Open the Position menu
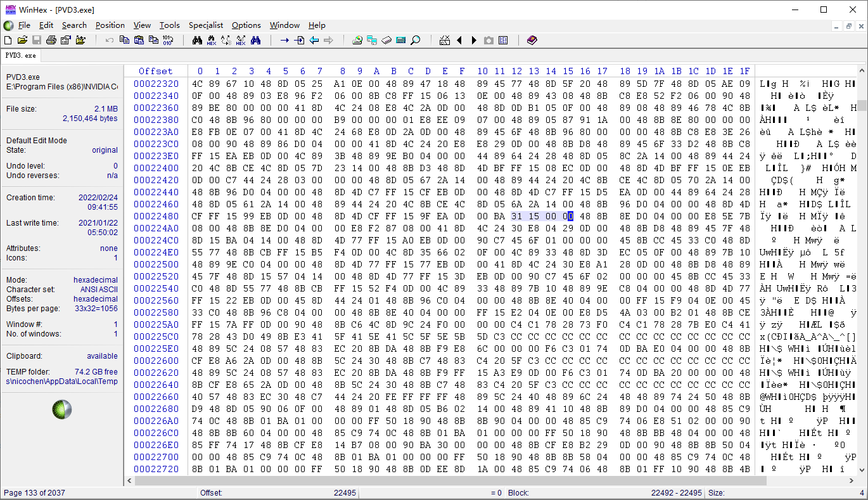The width and height of the screenshot is (868, 500). [x=110, y=25]
